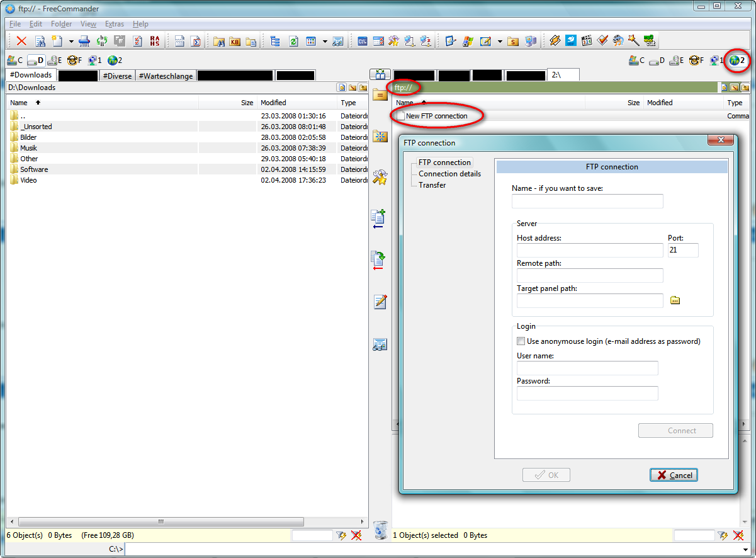Click the folder tree toolbar icon
The height and width of the screenshot is (558, 756).
coord(275,41)
